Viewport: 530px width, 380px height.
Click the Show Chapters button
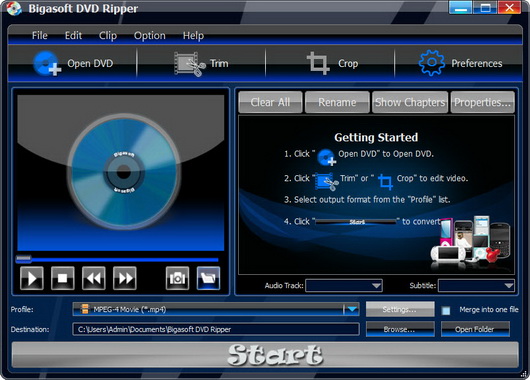410,102
